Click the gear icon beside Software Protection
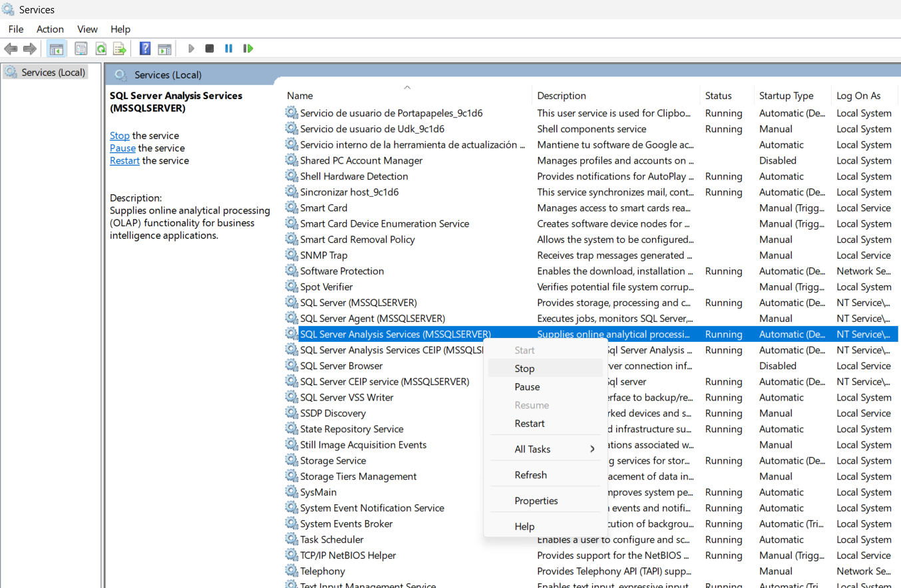The image size is (901, 588). [291, 271]
